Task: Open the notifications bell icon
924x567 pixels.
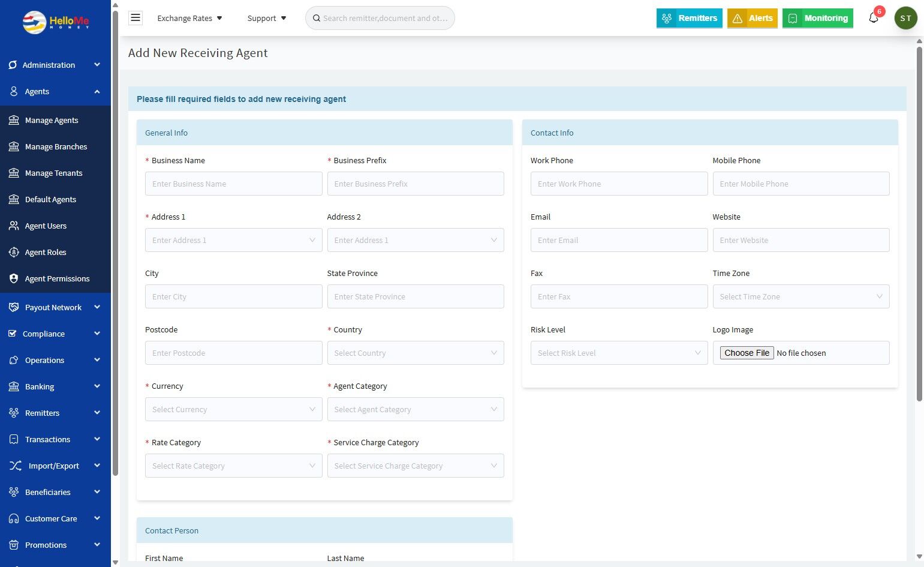Action: pyautogui.click(x=874, y=18)
